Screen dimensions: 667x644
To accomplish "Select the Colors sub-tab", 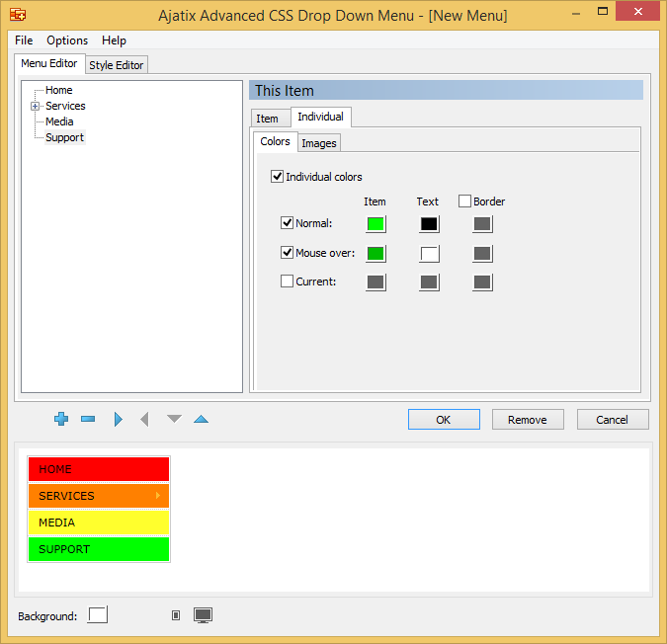I will tap(276, 141).
